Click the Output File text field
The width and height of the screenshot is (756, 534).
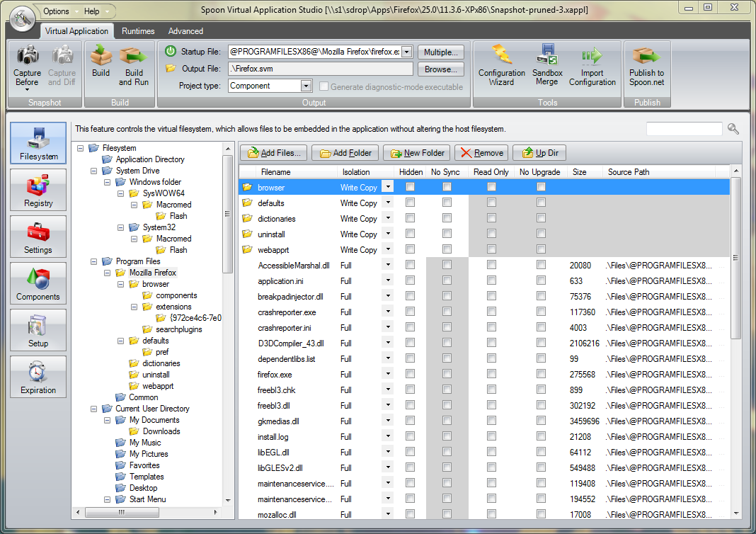pyautogui.click(x=320, y=69)
